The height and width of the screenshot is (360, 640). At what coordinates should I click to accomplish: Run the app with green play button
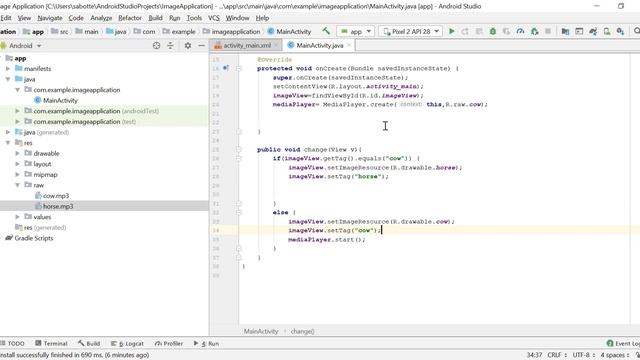point(451,31)
